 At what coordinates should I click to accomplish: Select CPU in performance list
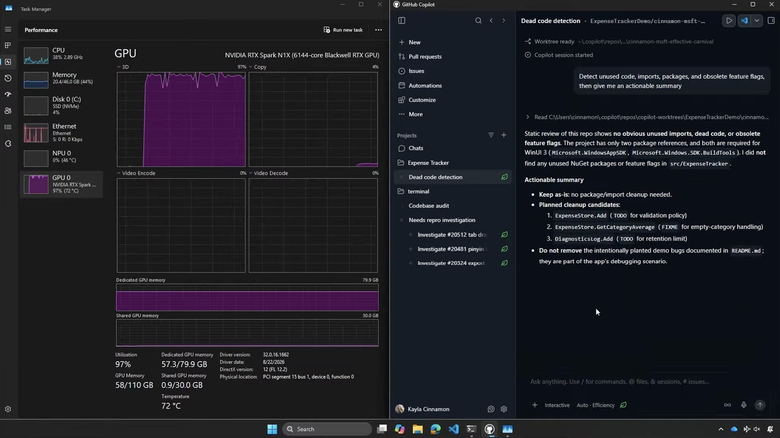pos(62,54)
